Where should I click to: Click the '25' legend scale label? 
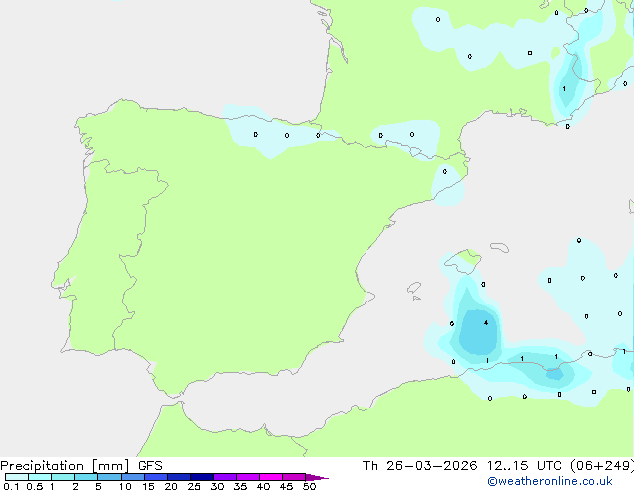click(x=194, y=486)
